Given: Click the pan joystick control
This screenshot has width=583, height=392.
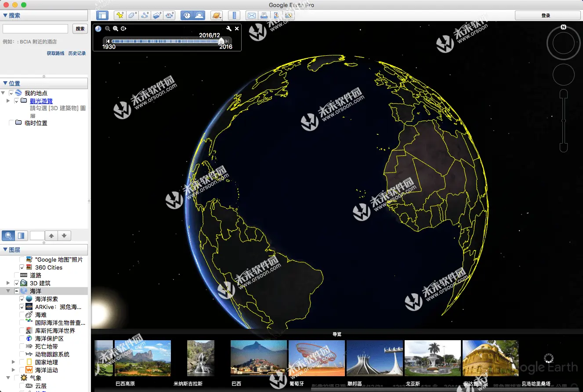Looking at the screenshot, I should [x=563, y=75].
